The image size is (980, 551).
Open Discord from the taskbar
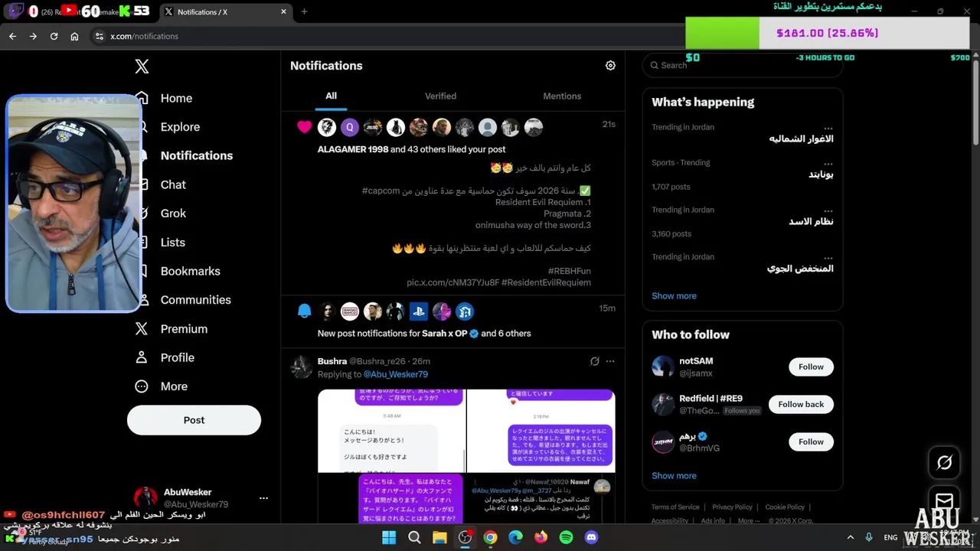click(591, 537)
